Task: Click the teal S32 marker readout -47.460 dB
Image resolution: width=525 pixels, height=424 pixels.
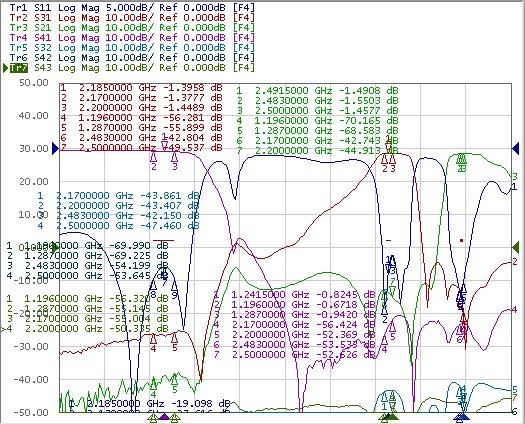Action: point(170,226)
